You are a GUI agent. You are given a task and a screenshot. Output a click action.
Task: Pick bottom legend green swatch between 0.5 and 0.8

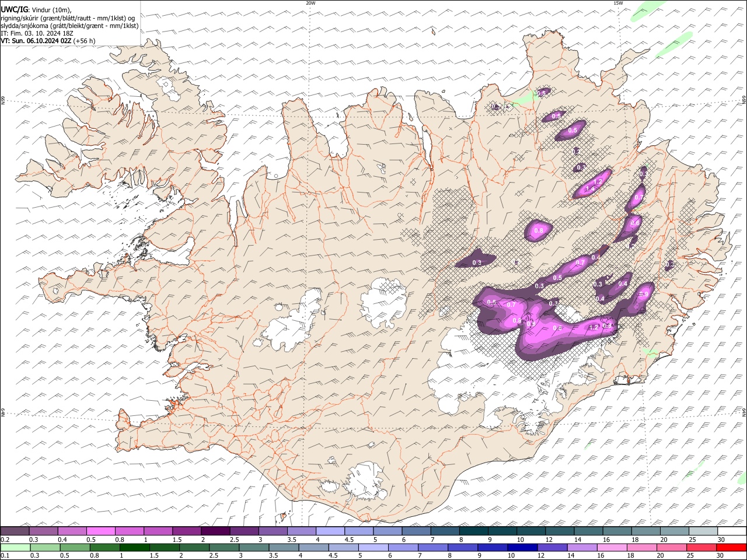75,547
